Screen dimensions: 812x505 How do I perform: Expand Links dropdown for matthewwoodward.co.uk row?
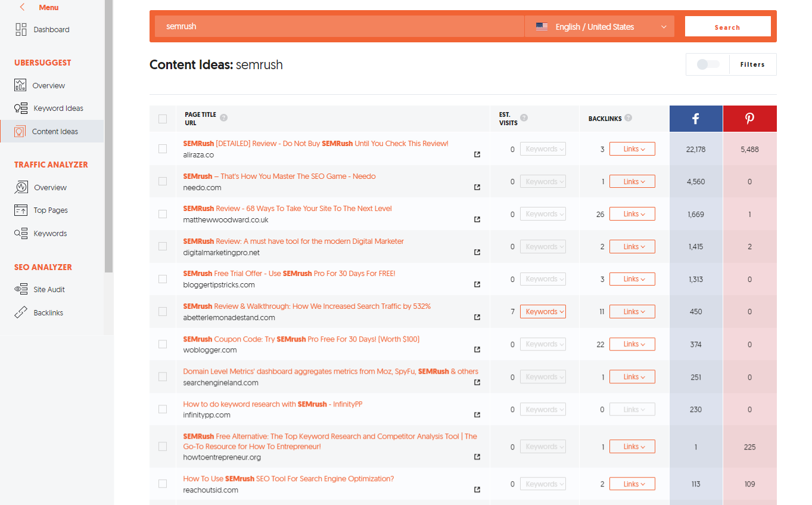[632, 214]
